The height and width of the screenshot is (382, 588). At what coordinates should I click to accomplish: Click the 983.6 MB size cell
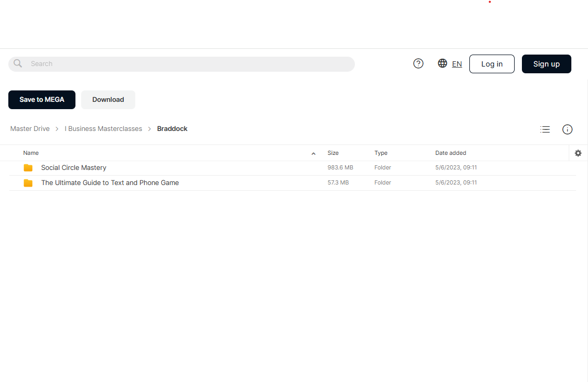point(340,167)
